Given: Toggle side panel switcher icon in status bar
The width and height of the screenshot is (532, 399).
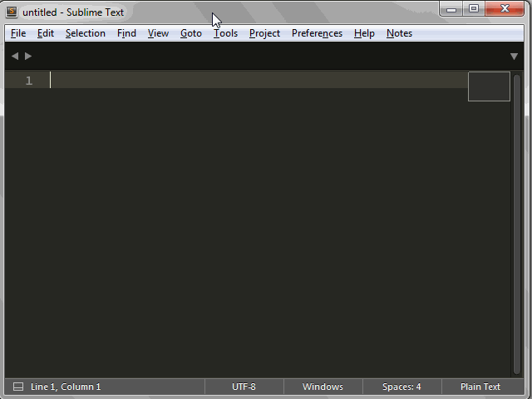Looking at the screenshot, I should [18, 387].
